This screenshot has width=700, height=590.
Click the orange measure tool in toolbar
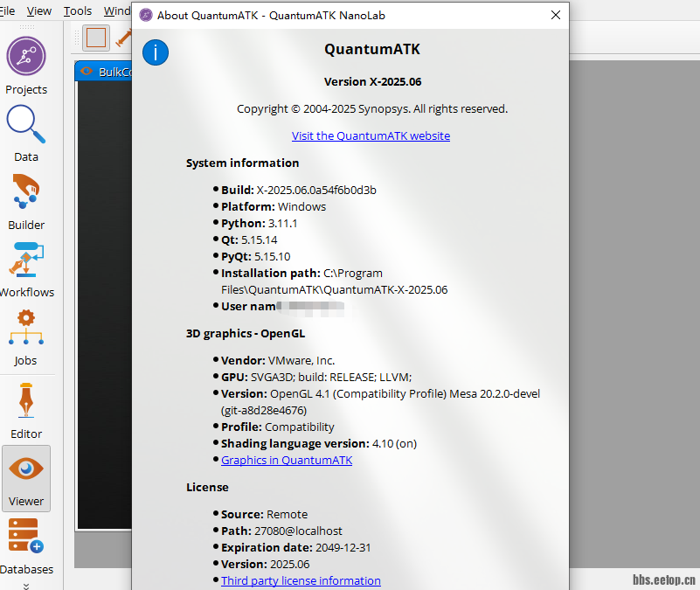pyautogui.click(x=124, y=38)
